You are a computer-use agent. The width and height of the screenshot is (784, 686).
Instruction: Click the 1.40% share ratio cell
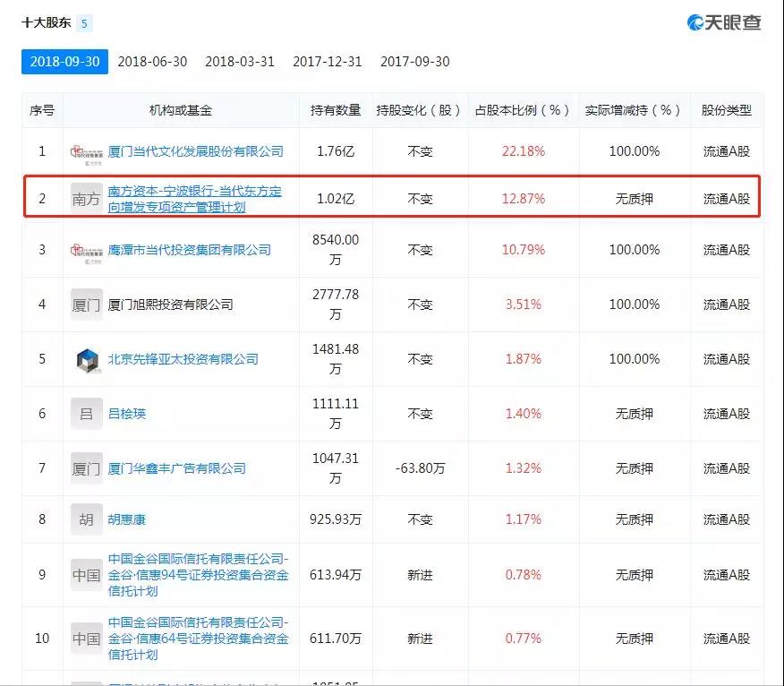point(523,414)
